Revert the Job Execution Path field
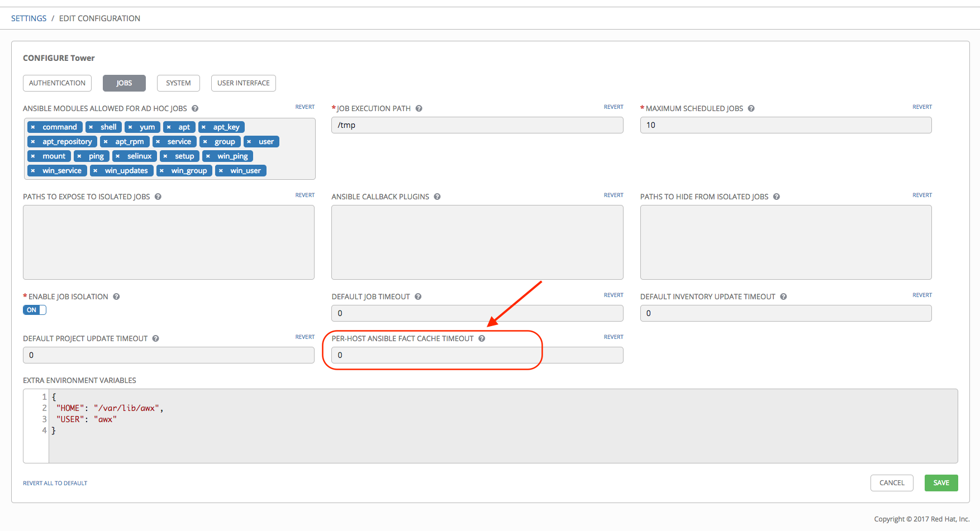 (x=613, y=107)
